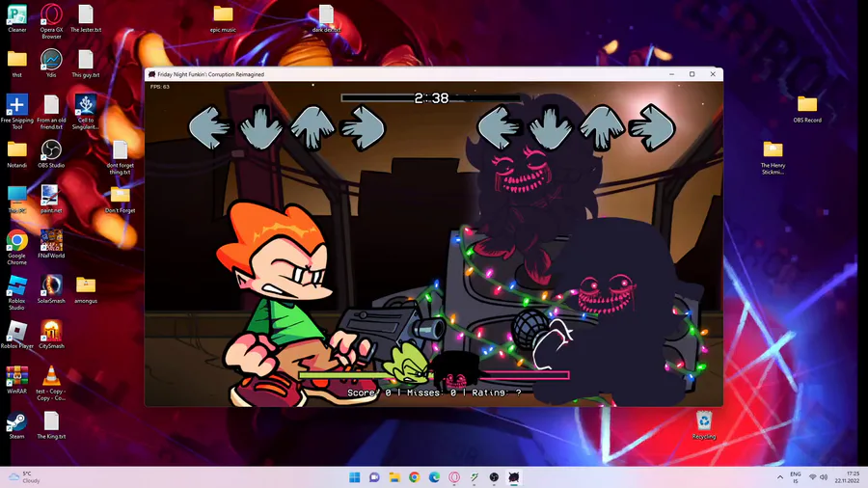
Task: Select the VLC test - Copy file
Action: coord(51,383)
